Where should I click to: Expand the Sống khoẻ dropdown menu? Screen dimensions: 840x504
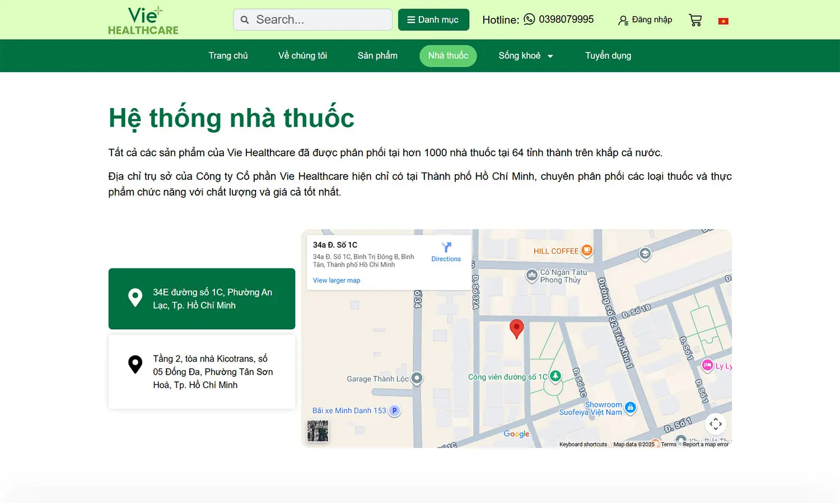(525, 55)
